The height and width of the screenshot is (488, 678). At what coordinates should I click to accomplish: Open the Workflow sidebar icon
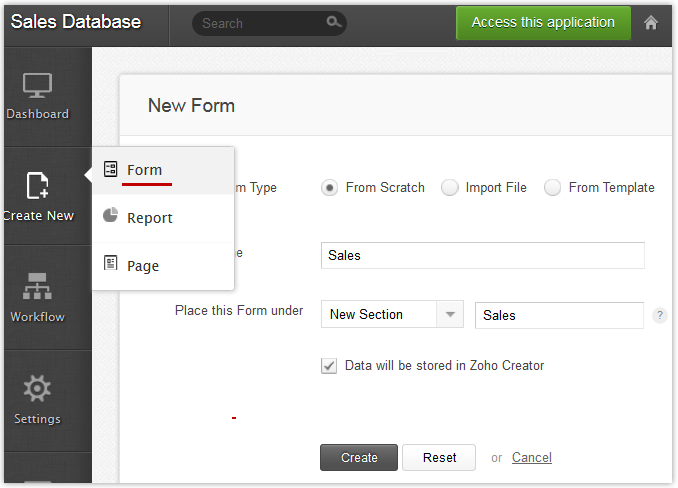click(37, 289)
